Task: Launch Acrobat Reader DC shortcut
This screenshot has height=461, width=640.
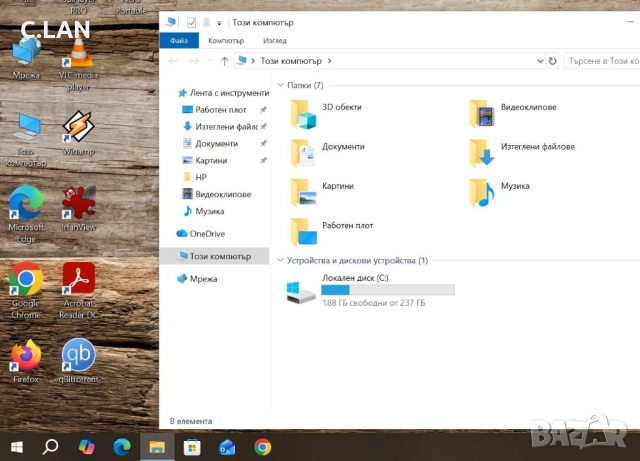Action: pos(78,291)
